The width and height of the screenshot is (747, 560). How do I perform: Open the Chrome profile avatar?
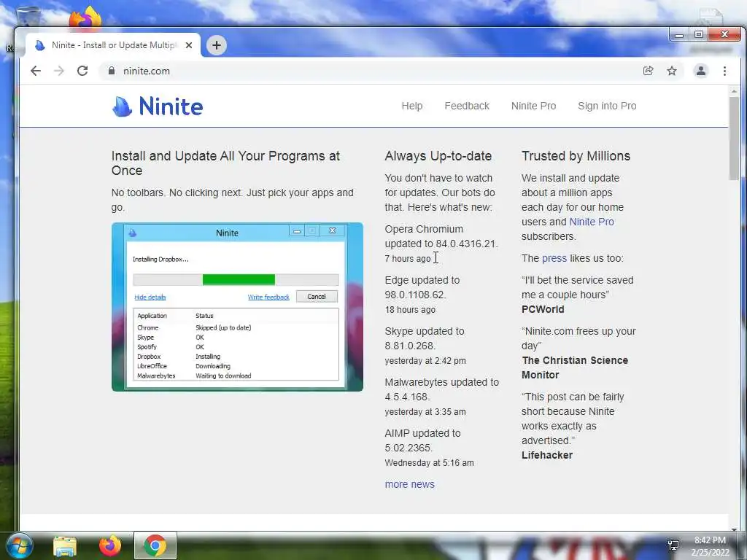pos(701,71)
